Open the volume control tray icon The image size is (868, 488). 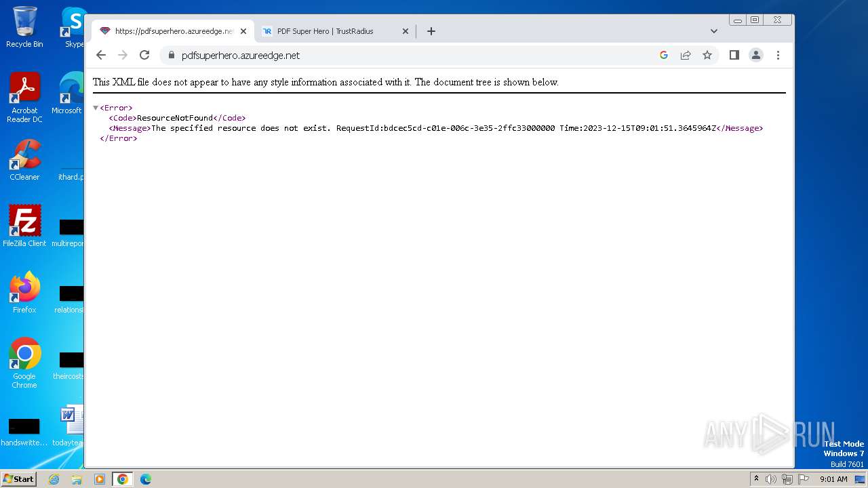point(771,479)
